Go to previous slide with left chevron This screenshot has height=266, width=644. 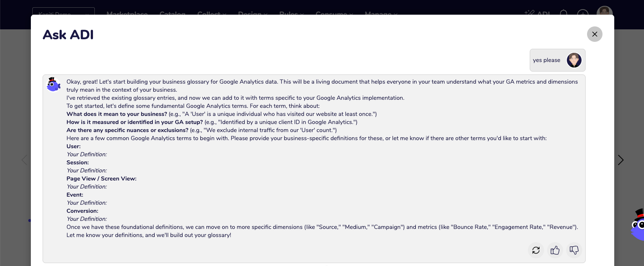tap(24, 160)
